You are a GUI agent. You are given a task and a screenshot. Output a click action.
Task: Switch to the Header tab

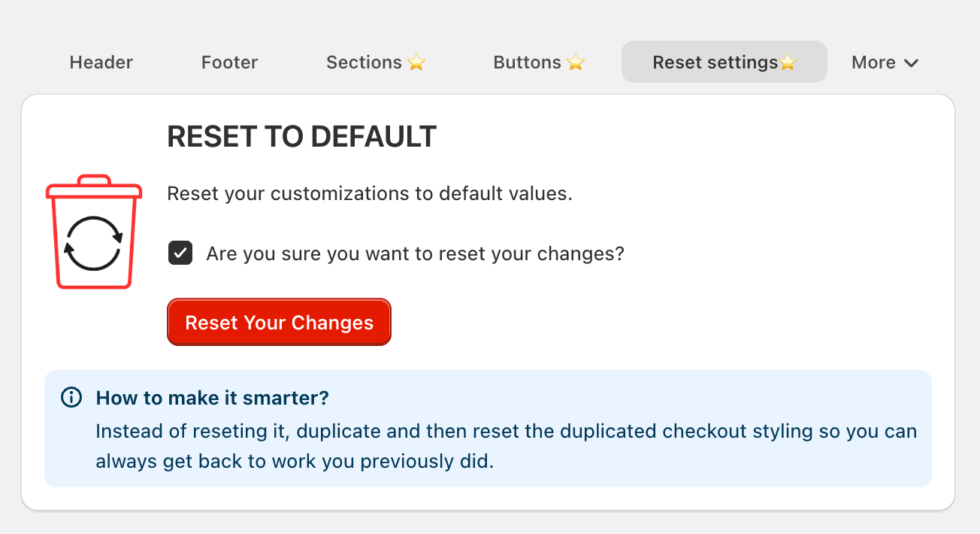coord(101,62)
